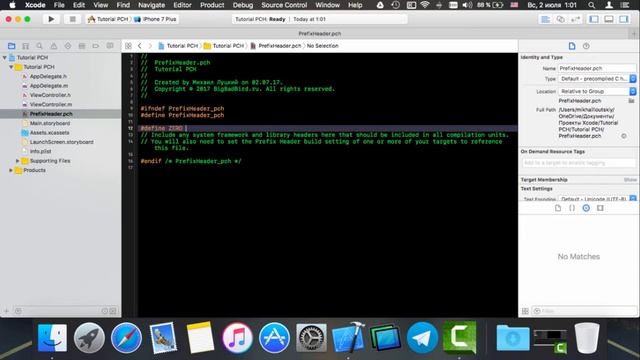Screen dimensions: 640x360
Task: Go back in editor history
Action: pyautogui.click(x=140, y=46)
